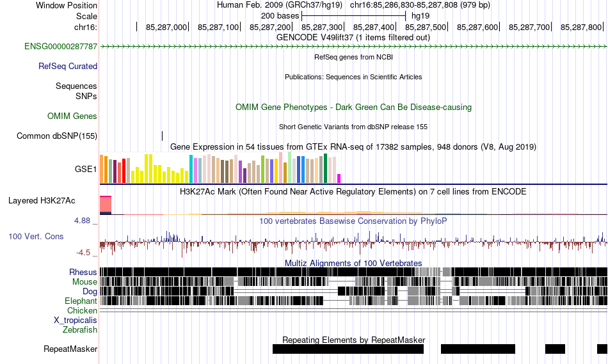
Task: Click the SNPs track label
Action: (x=86, y=96)
